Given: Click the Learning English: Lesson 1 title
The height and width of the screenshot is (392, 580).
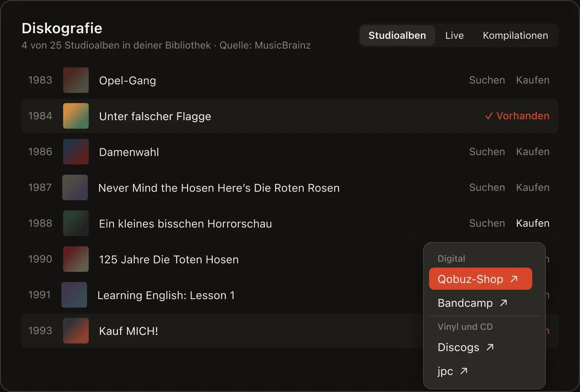Looking at the screenshot, I should click(166, 295).
